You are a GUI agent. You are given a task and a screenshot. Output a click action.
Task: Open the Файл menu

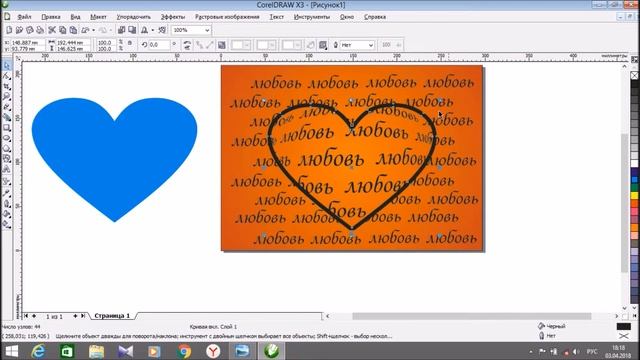(x=24, y=17)
